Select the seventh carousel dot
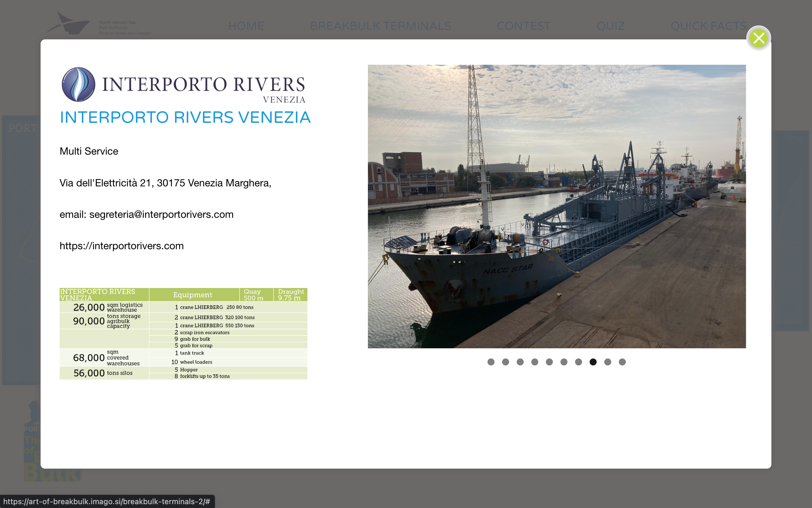This screenshot has height=508, width=812. click(x=579, y=362)
